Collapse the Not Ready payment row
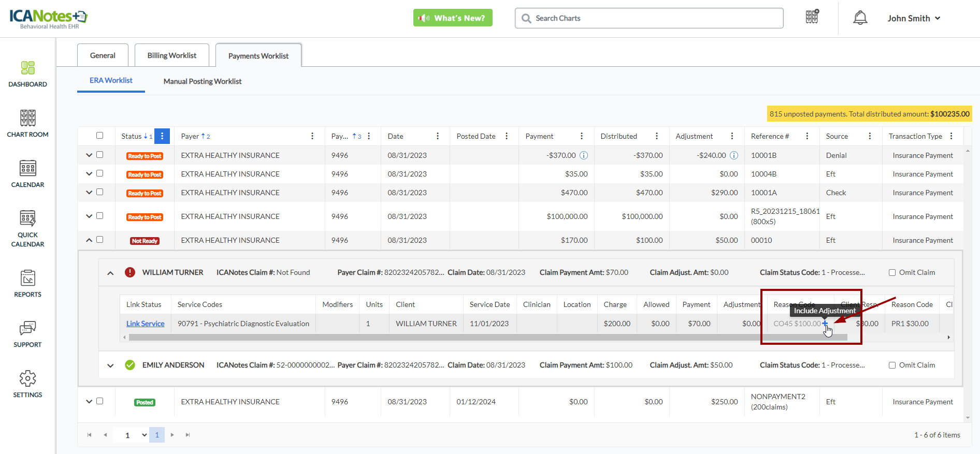Image resolution: width=980 pixels, height=454 pixels. (89, 240)
